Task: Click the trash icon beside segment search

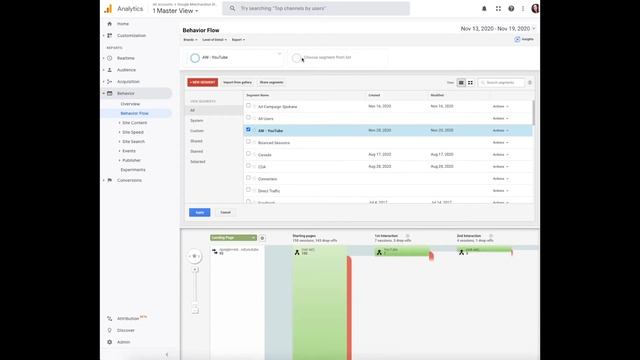Action: 530,82
